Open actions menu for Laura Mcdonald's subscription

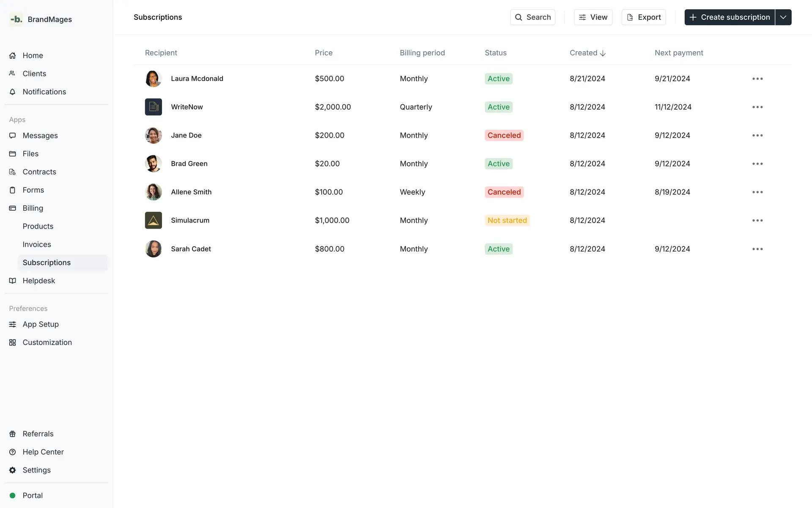(x=757, y=79)
